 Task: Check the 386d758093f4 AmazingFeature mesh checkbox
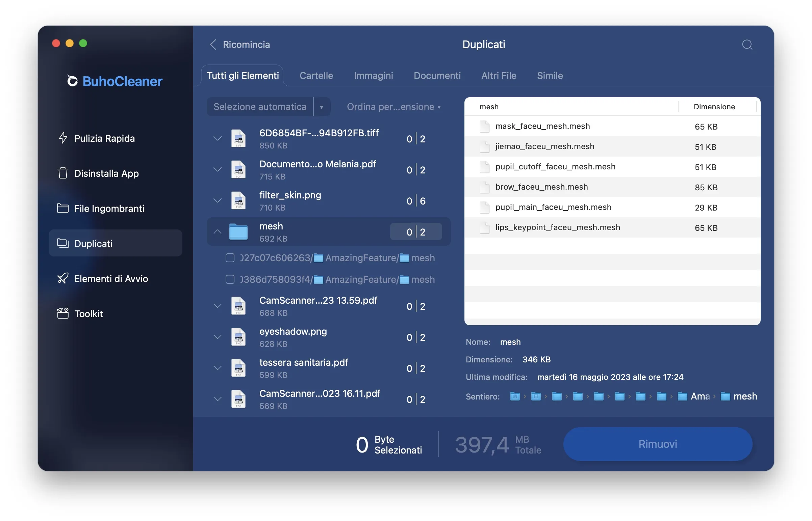[x=230, y=279]
